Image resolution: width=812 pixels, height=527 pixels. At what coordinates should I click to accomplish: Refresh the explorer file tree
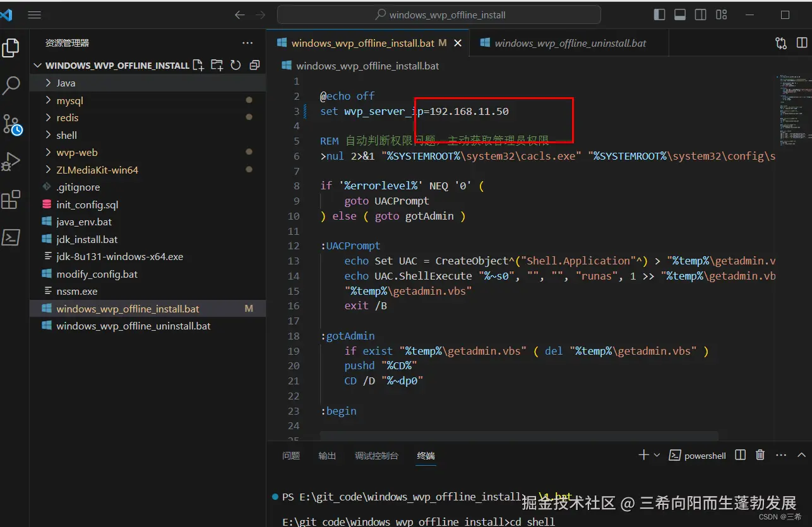pyautogui.click(x=236, y=65)
